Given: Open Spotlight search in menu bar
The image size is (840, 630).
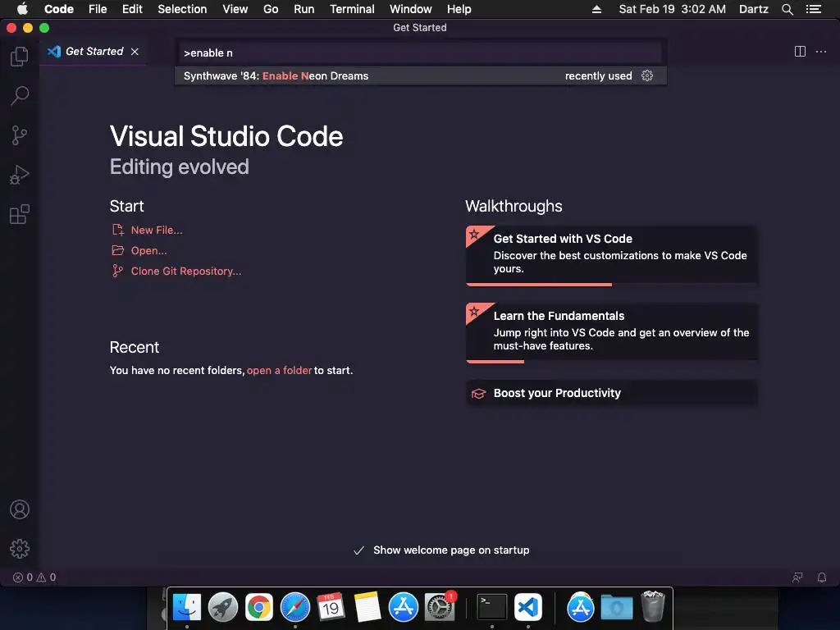Looking at the screenshot, I should pyautogui.click(x=787, y=9).
